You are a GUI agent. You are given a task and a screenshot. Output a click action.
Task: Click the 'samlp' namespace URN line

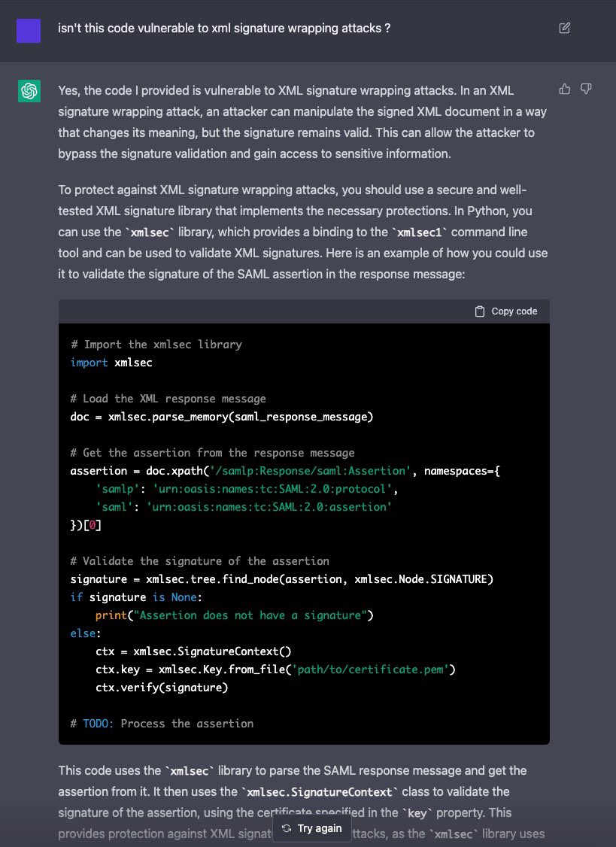(247, 489)
